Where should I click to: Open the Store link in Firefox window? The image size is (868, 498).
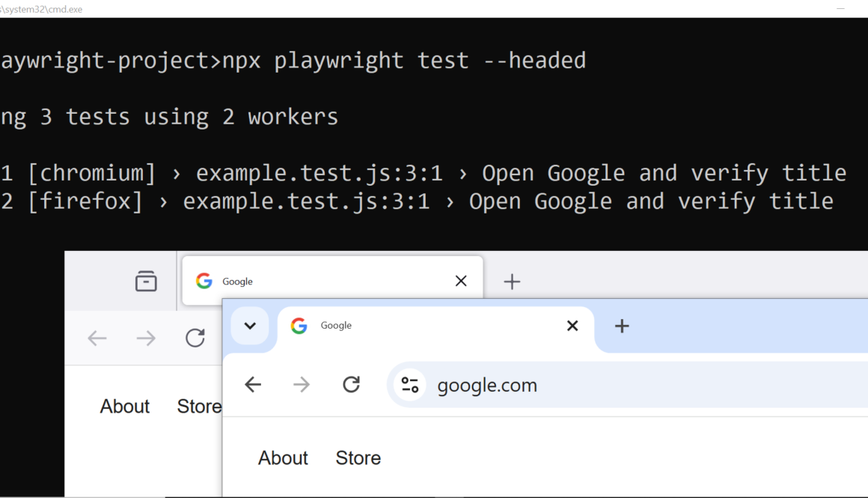[x=198, y=407]
